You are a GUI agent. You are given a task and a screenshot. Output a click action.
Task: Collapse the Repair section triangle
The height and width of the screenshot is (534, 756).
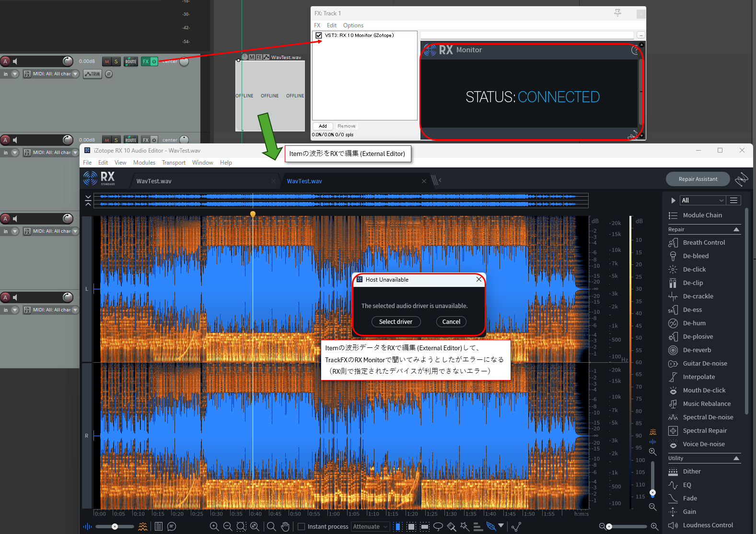[736, 229]
